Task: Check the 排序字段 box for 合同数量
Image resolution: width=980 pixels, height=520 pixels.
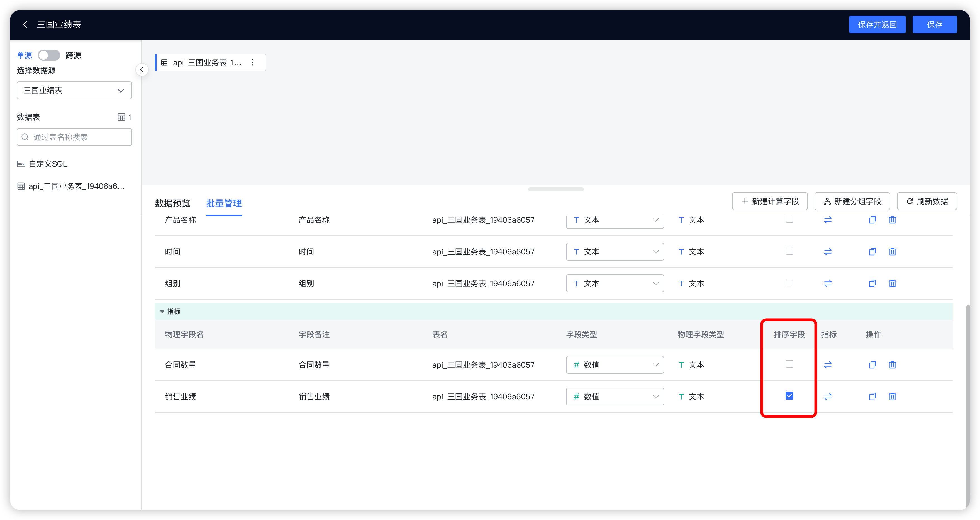Action: pos(789,364)
